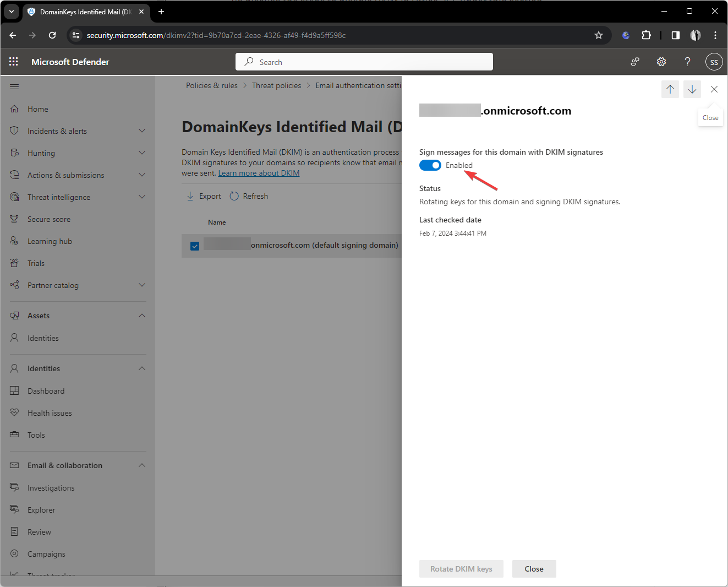The height and width of the screenshot is (587, 728).
Task: Open the Defender community icon in header
Action: coord(635,62)
